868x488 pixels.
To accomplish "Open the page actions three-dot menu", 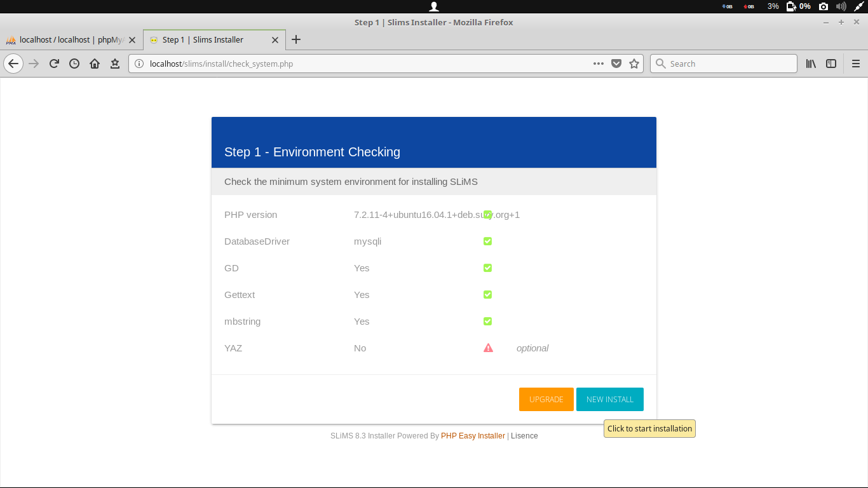I will (x=599, y=64).
